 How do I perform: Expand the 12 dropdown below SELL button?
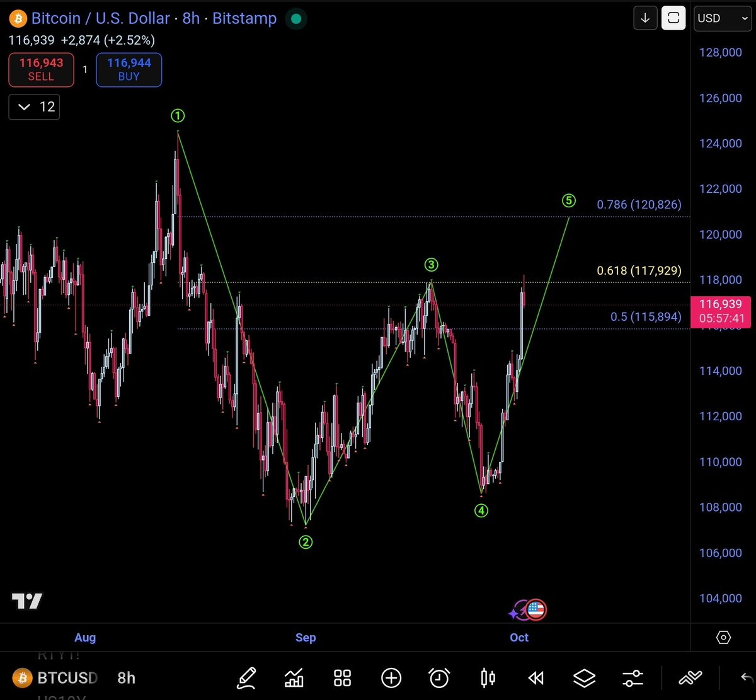pyautogui.click(x=33, y=106)
